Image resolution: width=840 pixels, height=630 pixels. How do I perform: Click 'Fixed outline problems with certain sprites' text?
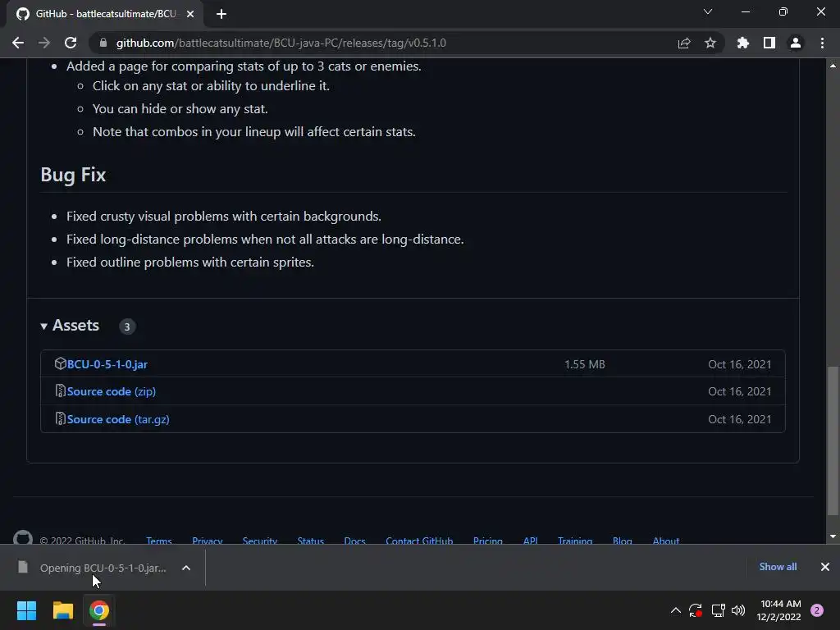point(190,262)
